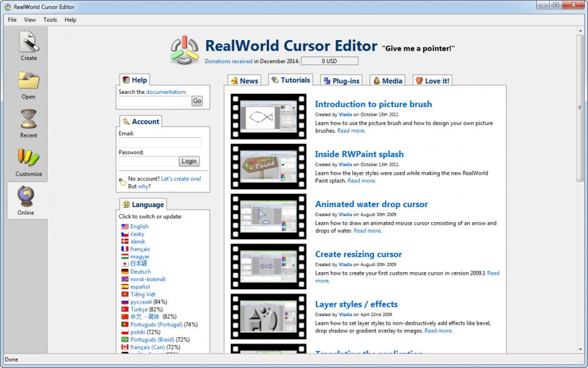588x368 pixels.
Task: Click Read more under Layer styles / effects
Action: (438, 331)
